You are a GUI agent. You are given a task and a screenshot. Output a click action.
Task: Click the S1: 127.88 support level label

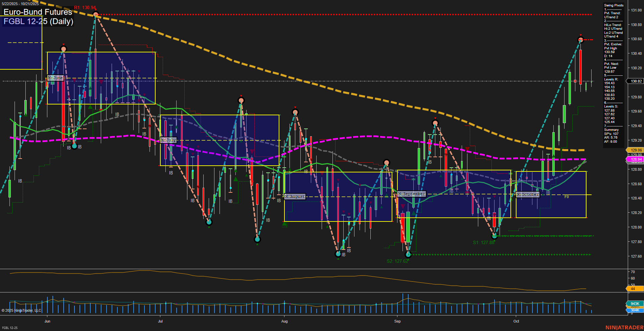point(484,242)
